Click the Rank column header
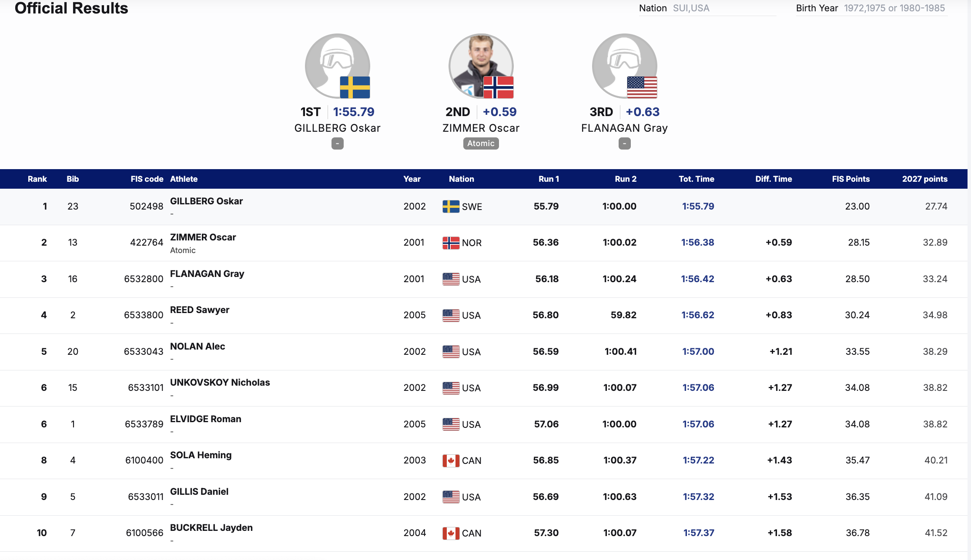The height and width of the screenshot is (560, 971). (x=37, y=179)
